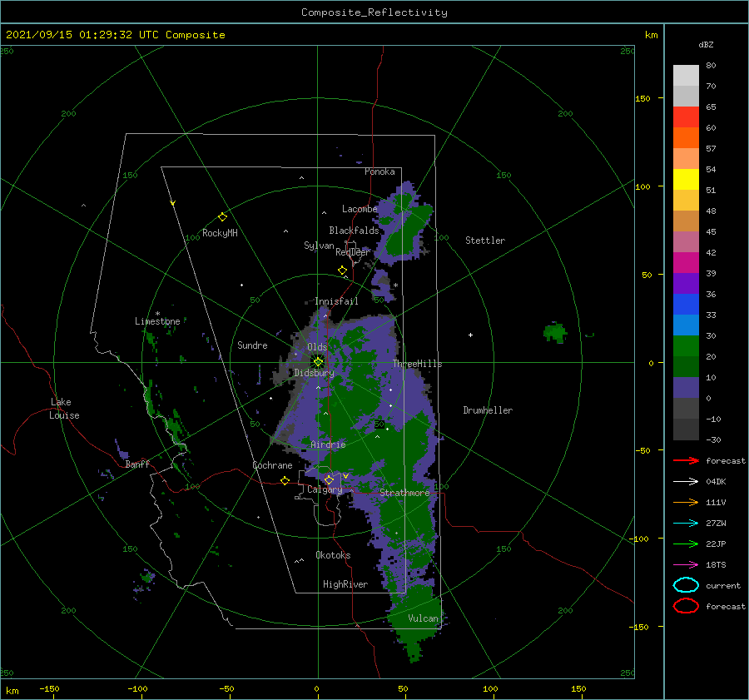Click the cyan 27ZW arrow legend icon
Image resolution: width=749 pixels, height=700 pixels.
coord(686,524)
